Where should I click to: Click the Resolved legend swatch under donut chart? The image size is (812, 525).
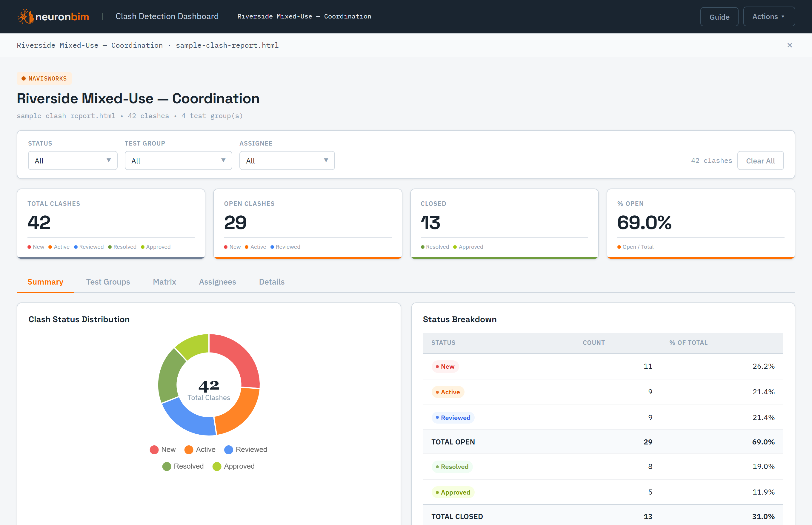(x=167, y=466)
